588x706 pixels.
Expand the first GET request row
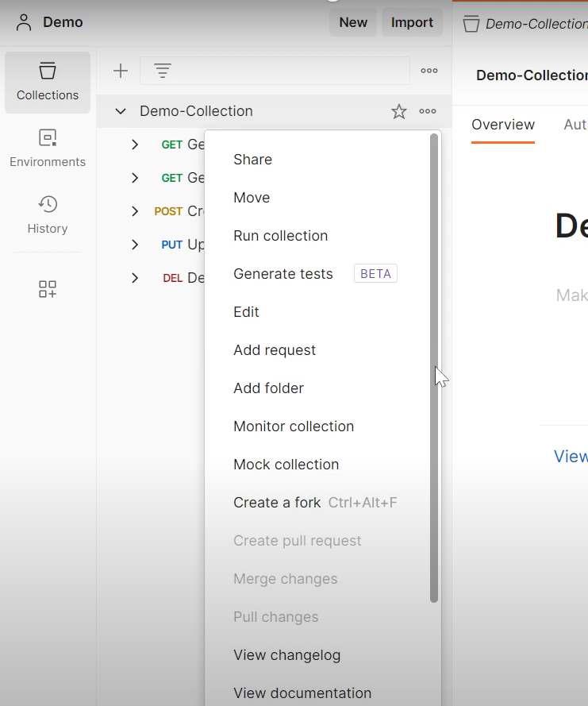[135, 145]
